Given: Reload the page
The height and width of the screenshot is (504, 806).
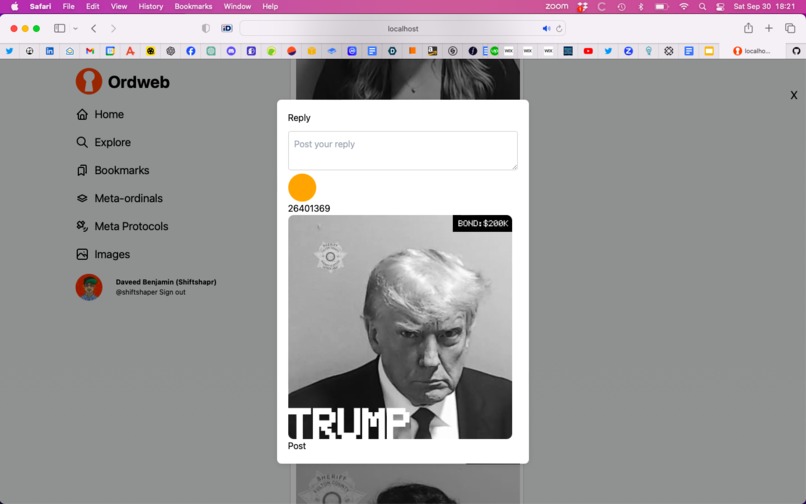Looking at the screenshot, I should tap(559, 29).
